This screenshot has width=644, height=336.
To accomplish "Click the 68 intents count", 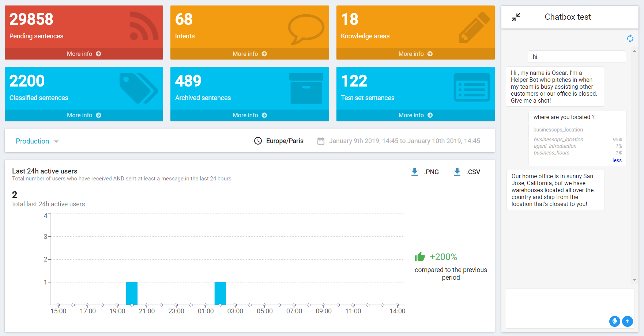I will (184, 19).
